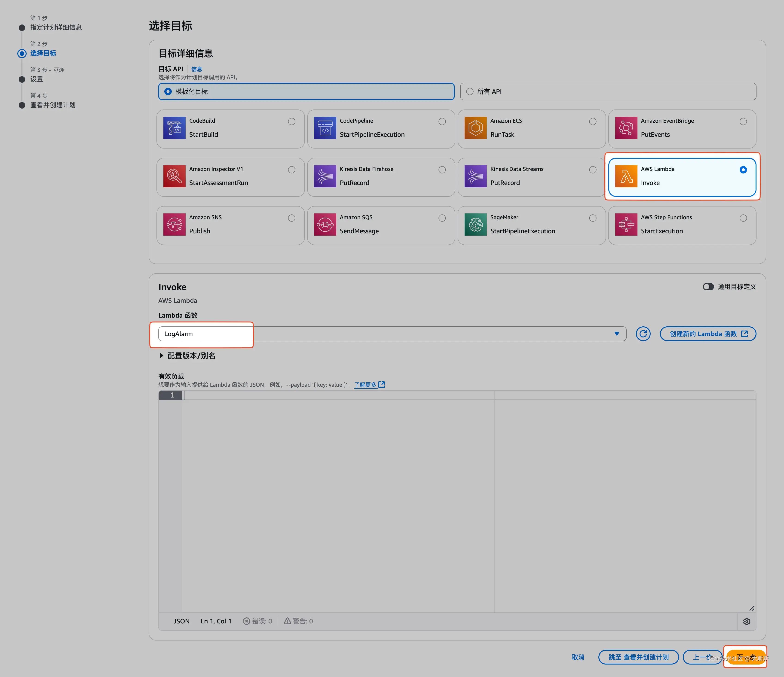Click the 创建新的 Lambda 函数 button

tap(707, 334)
